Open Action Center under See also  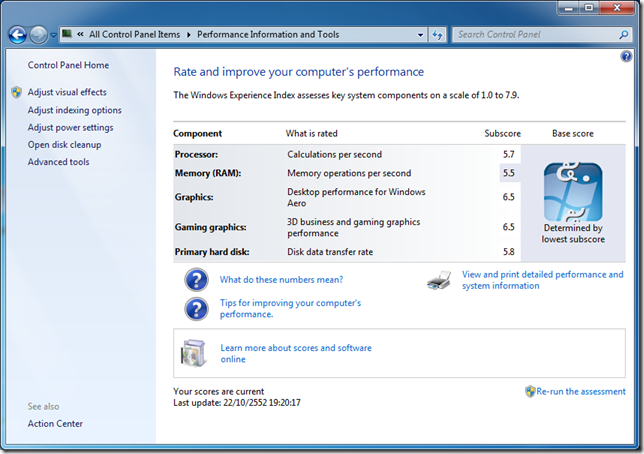tap(55, 424)
